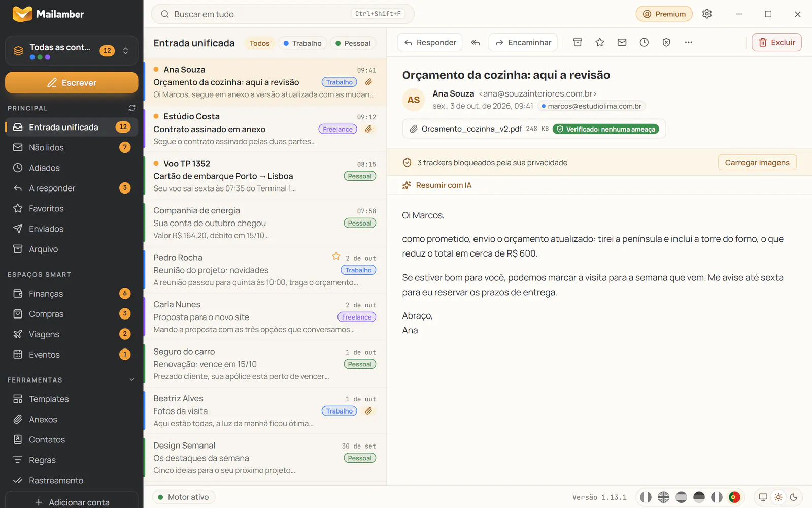This screenshot has width=812, height=508.
Task: Open the Voo TP 1352 email
Action: [265, 176]
